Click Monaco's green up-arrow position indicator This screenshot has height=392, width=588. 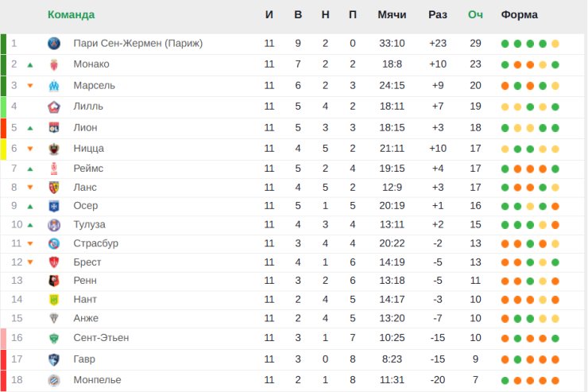click(x=30, y=65)
